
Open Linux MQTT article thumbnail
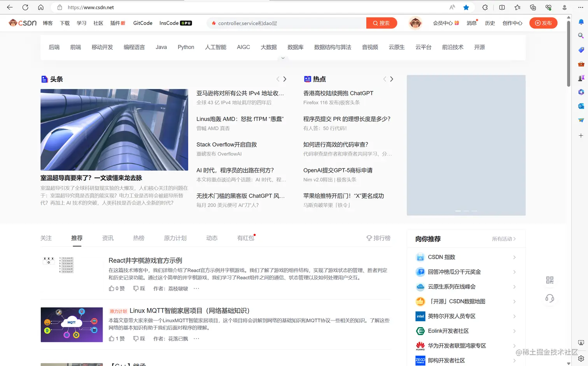click(72, 325)
